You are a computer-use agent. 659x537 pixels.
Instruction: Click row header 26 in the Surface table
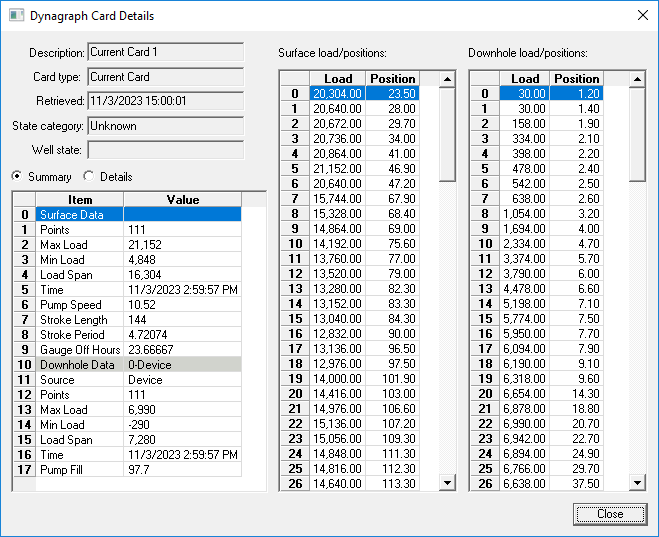[295, 484]
